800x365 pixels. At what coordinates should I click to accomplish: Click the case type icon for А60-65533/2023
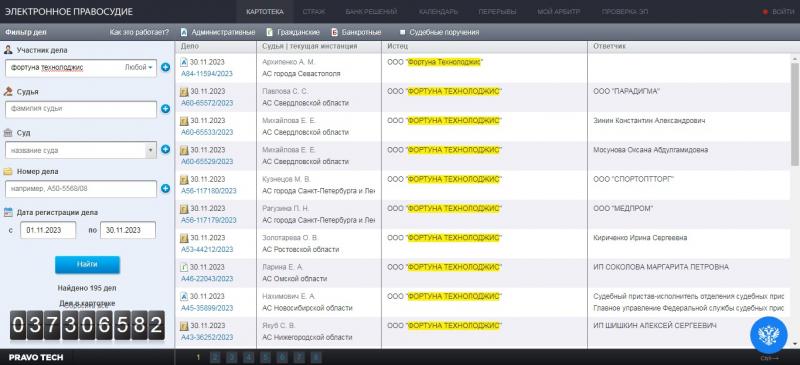point(185,121)
